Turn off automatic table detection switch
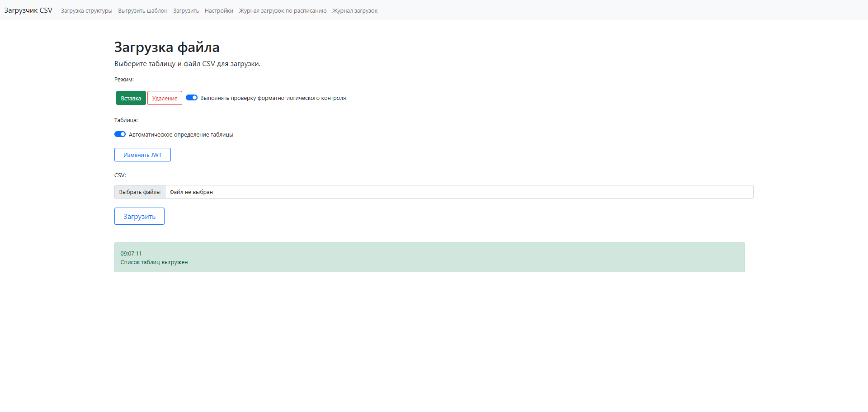The width and height of the screenshot is (868, 412). pyautogui.click(x=120, y=134)
